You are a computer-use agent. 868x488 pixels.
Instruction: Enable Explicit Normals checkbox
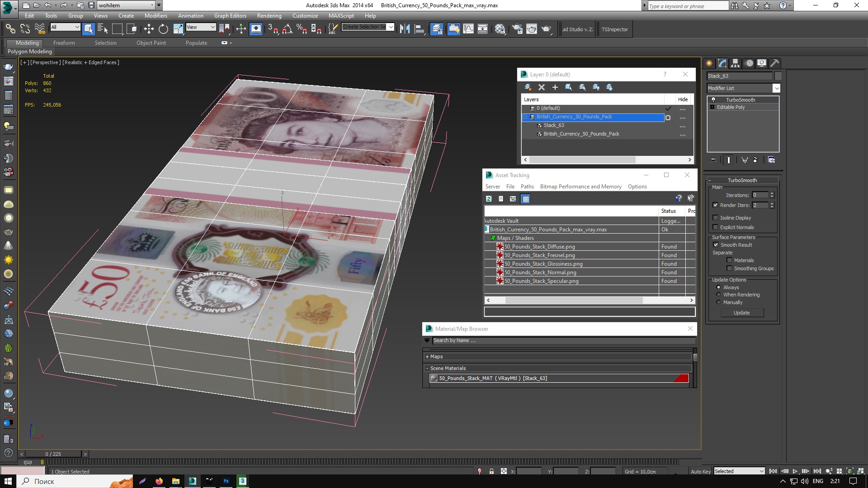(x=715, y=227)
